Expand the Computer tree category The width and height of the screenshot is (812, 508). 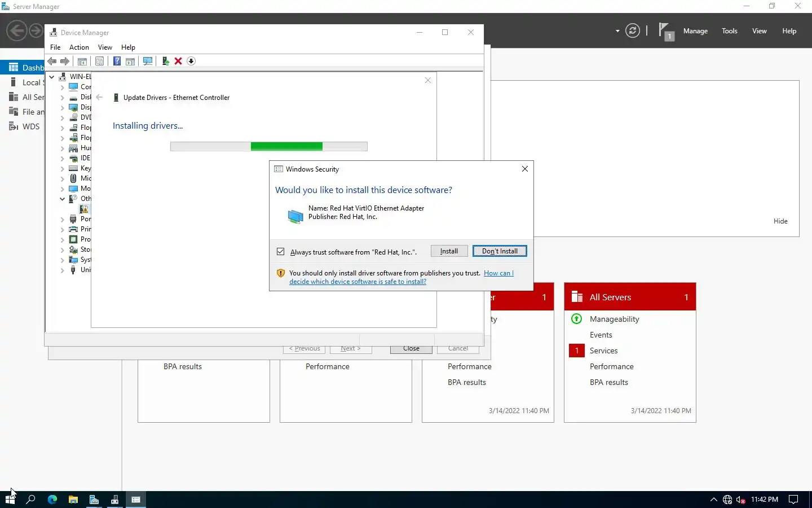click(x=63, y=87)
